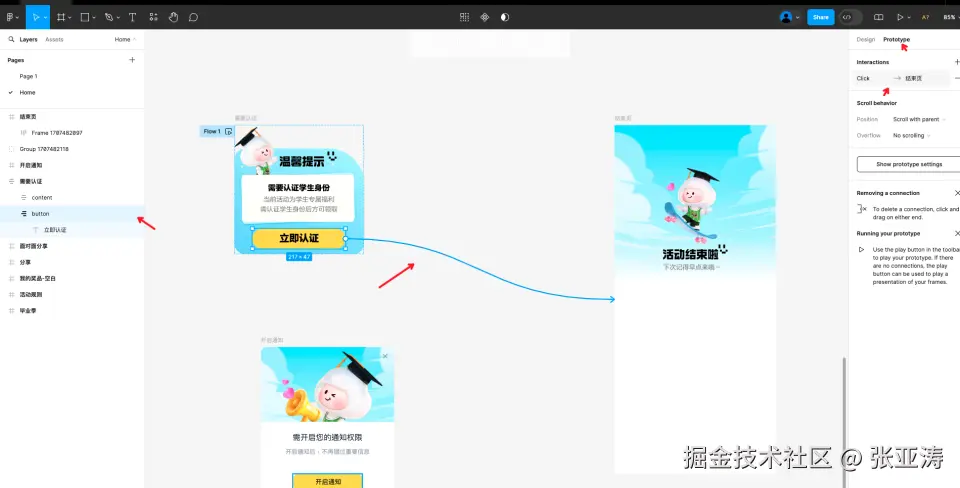Open the Frame tool dropdown arrow
This screenshot has height=488, width=960.
pyautogui.click(x=70, y=18)
